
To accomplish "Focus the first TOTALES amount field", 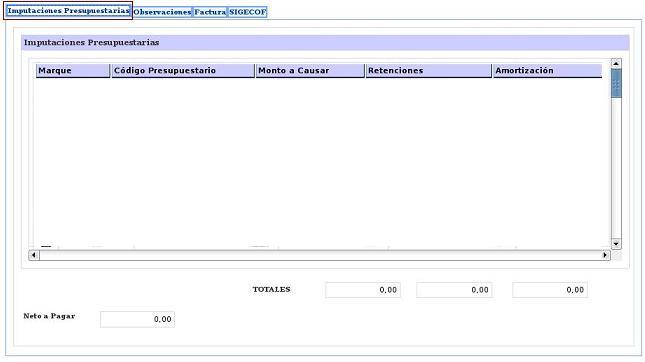I will pyautogui.click(x=363, y=290).
